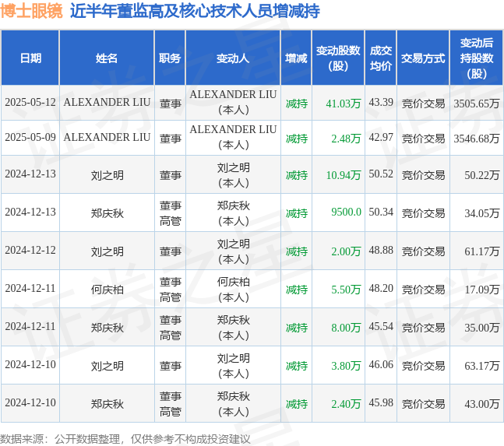
Task: Click the 减持 cell in 2025-05-12 row
Action: 297,104
